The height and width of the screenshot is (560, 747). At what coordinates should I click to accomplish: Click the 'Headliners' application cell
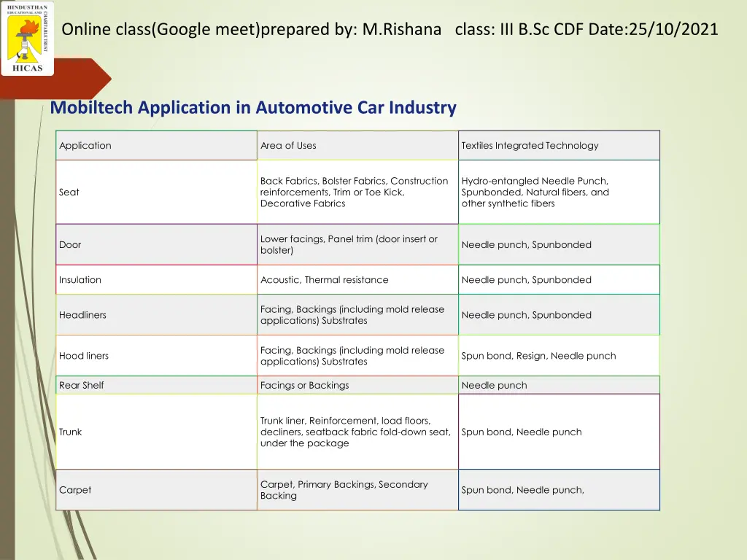coord(156,315)
